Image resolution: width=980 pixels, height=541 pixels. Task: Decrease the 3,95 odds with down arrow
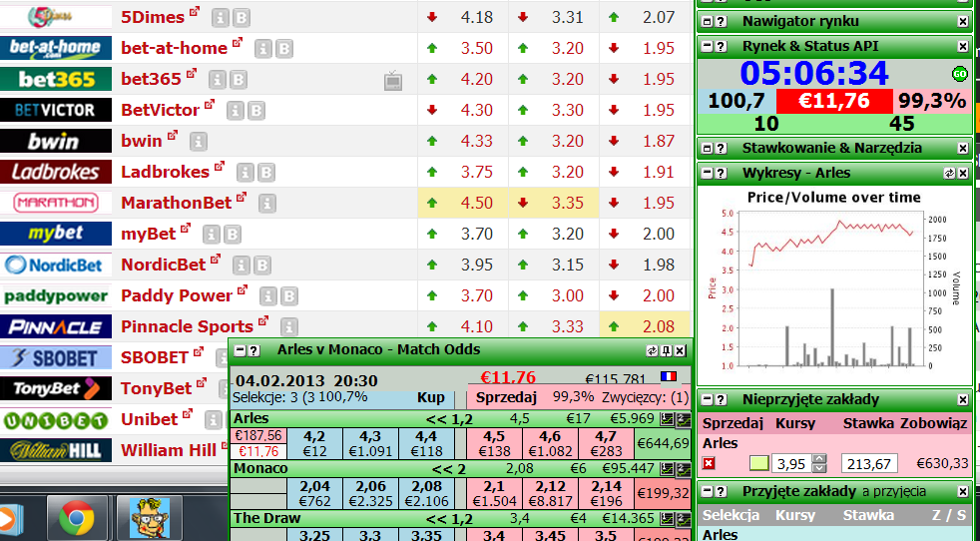pyautogui.click(x=819, y=468)
